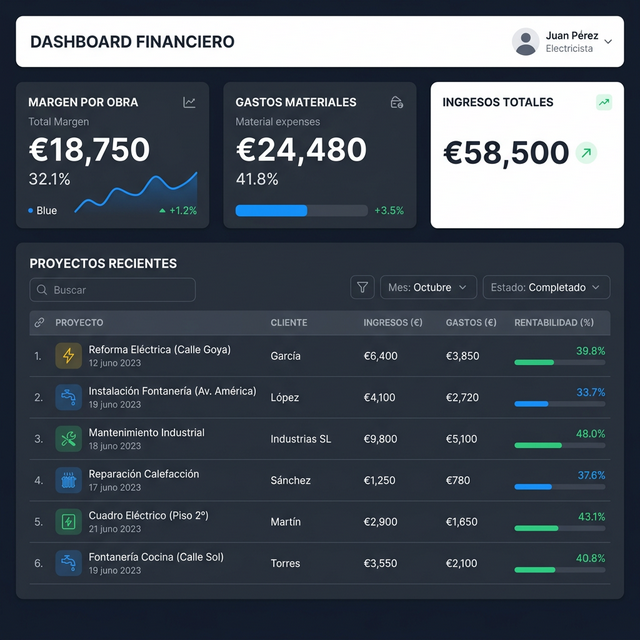Image resolution: width=640 pixels, height=640 pixels.
Task: Open Cuadro Eléctrico (Piso 2º) project
Action: [149, 516]
